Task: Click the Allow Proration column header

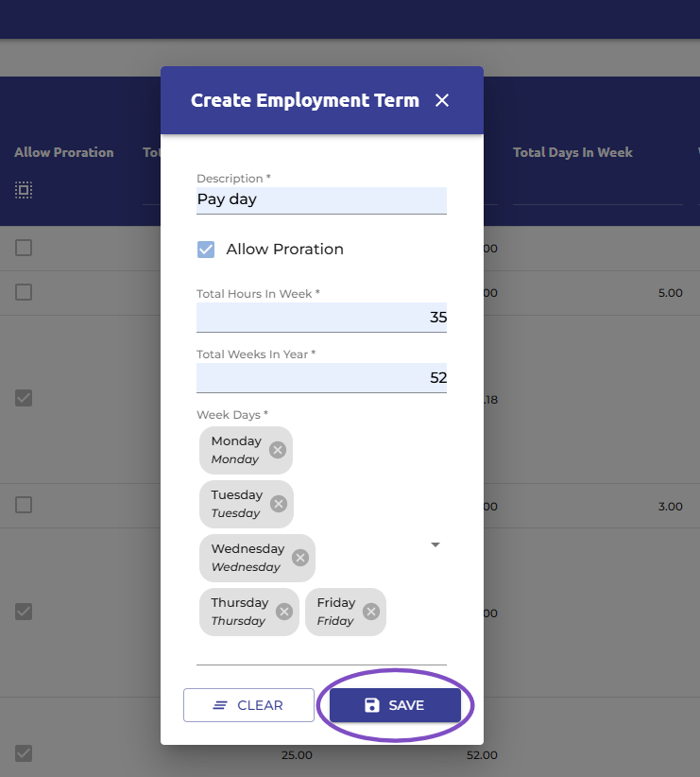Action: click(64, 152)
